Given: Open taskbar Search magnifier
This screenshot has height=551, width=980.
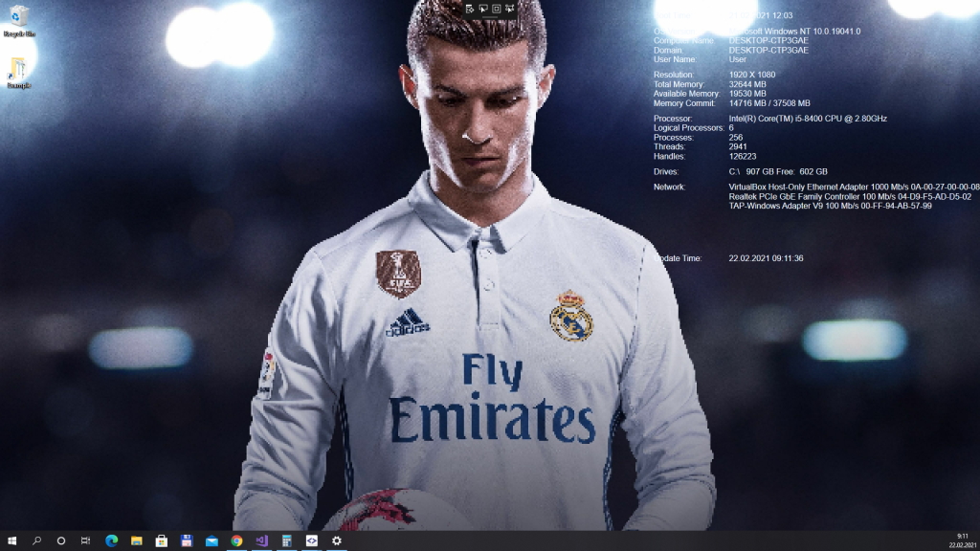Looking at the screenshot, I should 36,541.
